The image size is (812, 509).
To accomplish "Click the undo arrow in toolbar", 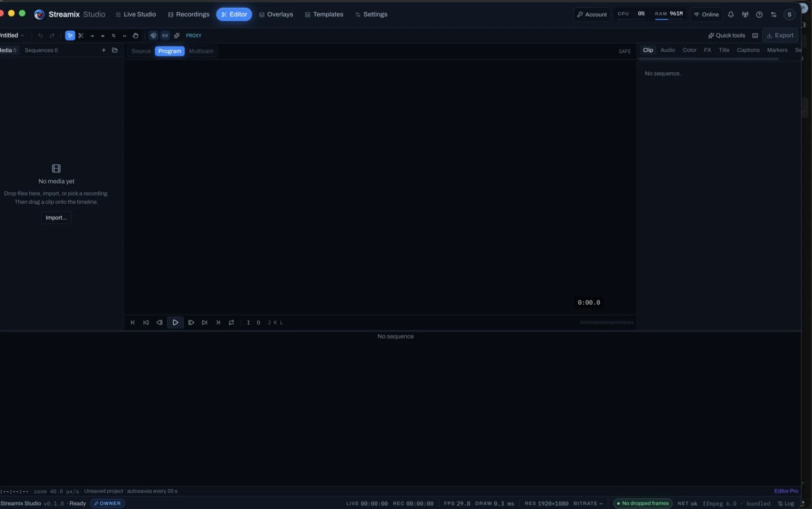I will (40, 36).
